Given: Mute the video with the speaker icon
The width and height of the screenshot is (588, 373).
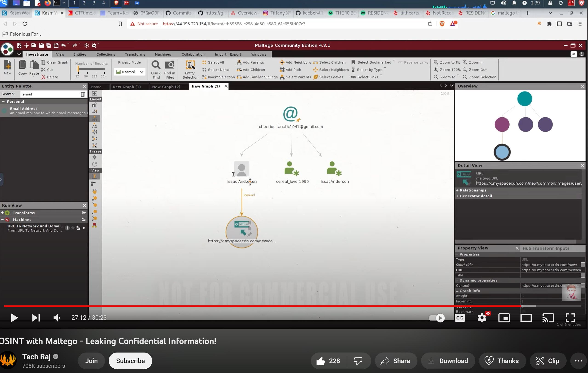Looking at the screenshot, I should point(56,318).
